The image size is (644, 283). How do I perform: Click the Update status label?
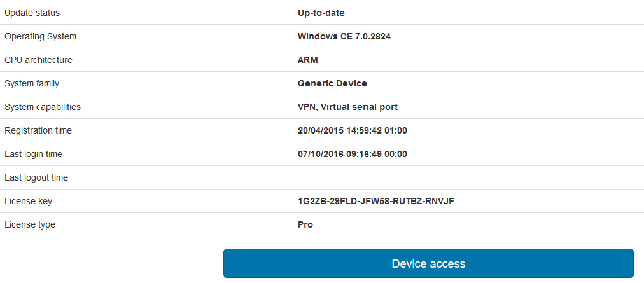pyautogui.click(x=32, y=13)
